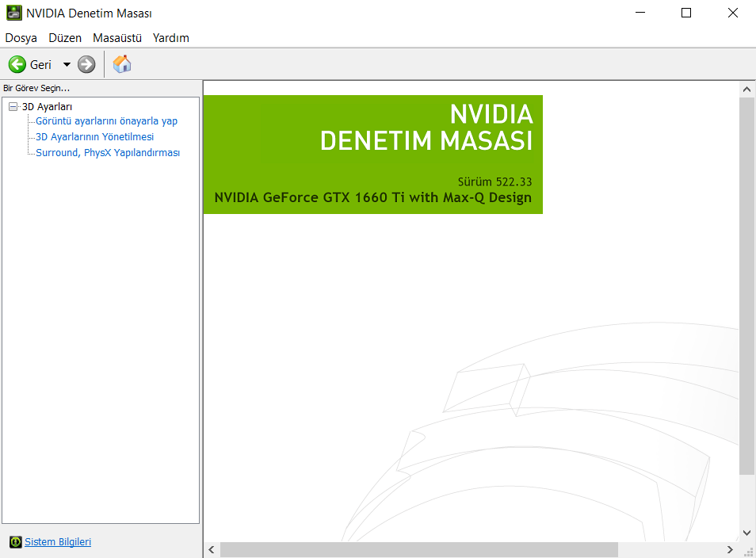
Task: Open Görüntü ayarlarını önayarla yap
Action: pos(106,121)
